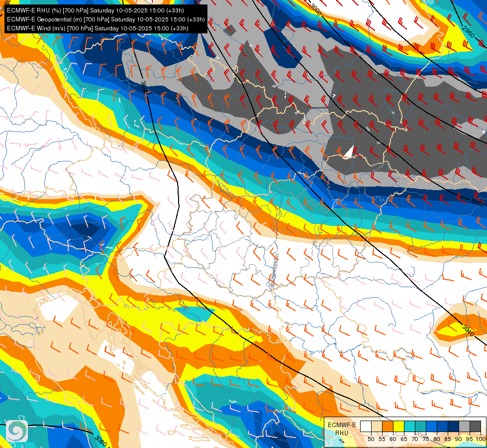Screen dimensions: 487x448
Task: Click the legend tick label '90'
Action: [x=459, y=439]
